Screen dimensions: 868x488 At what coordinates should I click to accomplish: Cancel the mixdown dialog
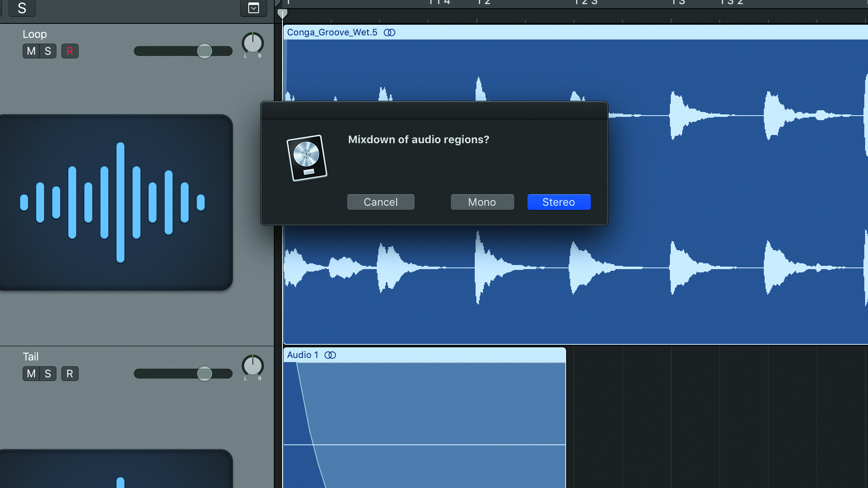pyautogui.click(x=380, y=202)
